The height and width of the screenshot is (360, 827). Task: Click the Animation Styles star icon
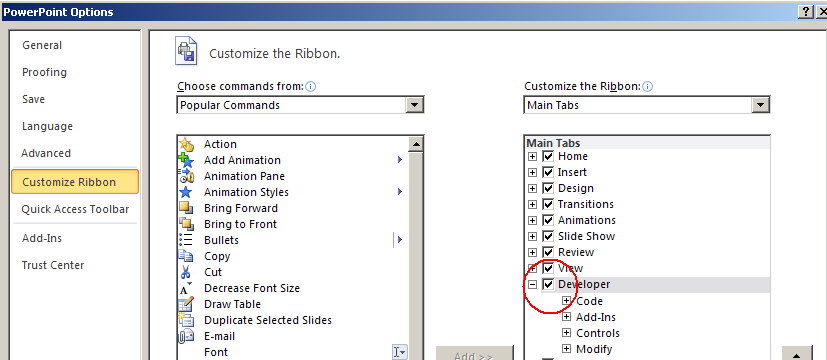186,192
